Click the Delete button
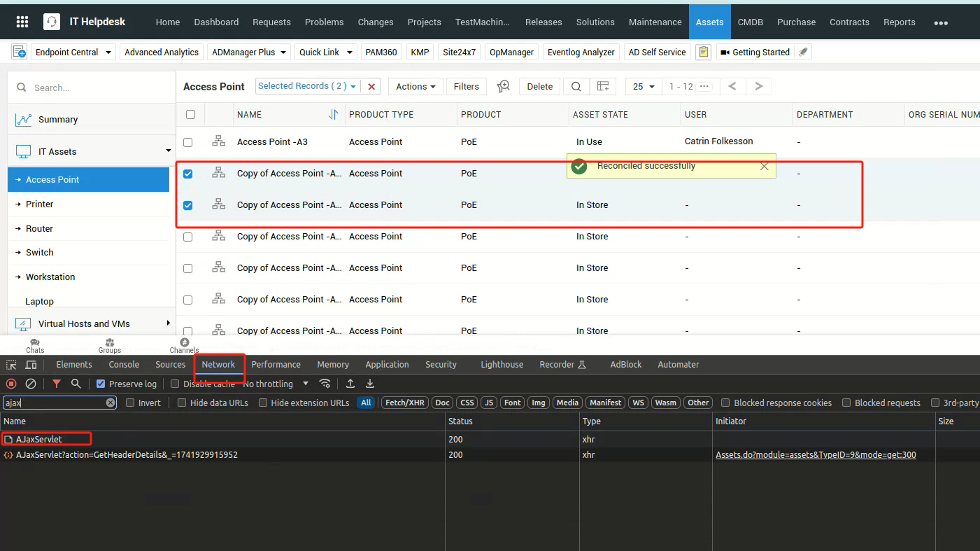980x551 pixels. pyautogui.click(x=539, y=86)
